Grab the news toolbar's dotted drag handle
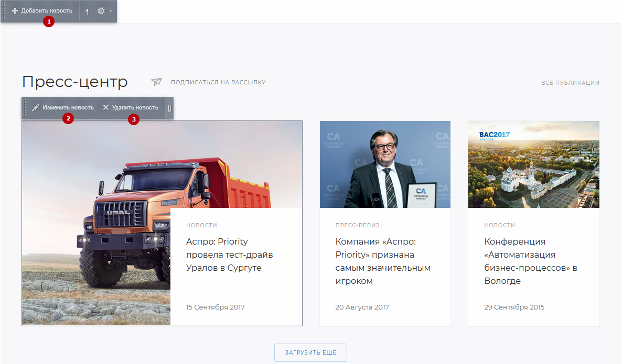The width and height of the screenshot is (623, 364). [x=25, y=108]
